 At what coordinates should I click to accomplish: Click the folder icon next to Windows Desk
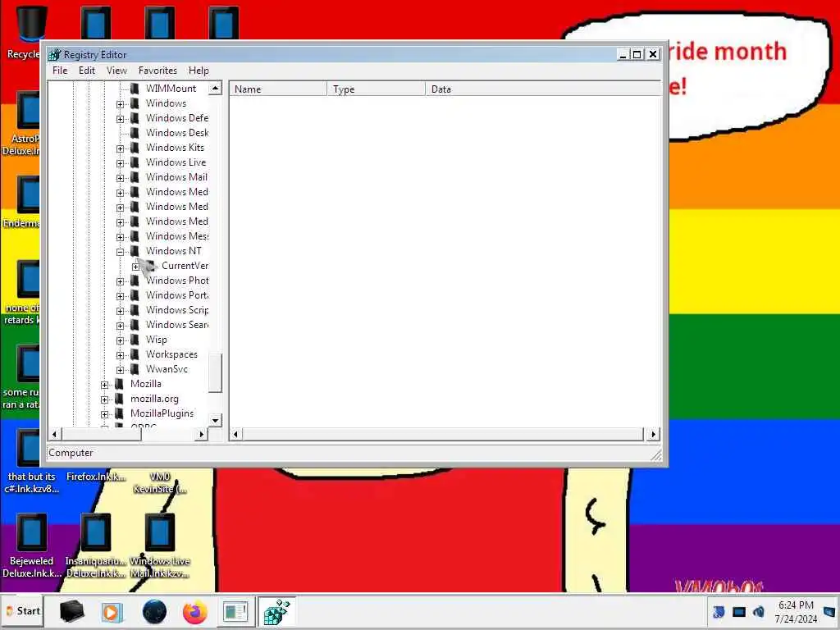pos(135,133)
